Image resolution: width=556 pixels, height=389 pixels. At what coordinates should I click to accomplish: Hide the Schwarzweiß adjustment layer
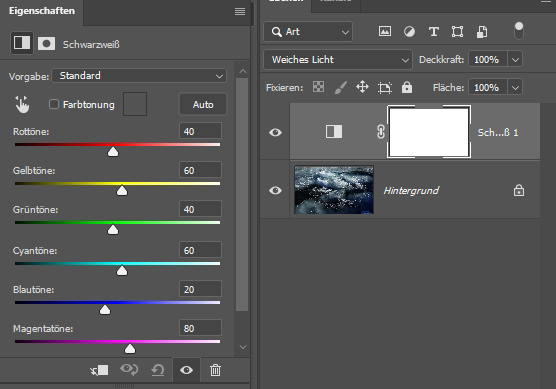pos(275,133)
